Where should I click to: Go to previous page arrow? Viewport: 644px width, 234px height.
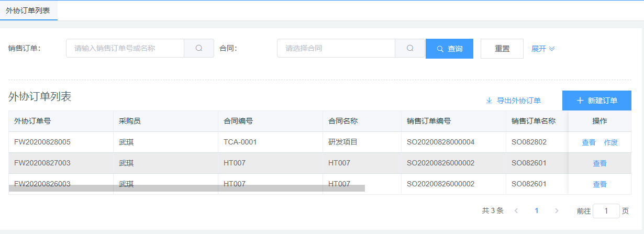point(516,211)
